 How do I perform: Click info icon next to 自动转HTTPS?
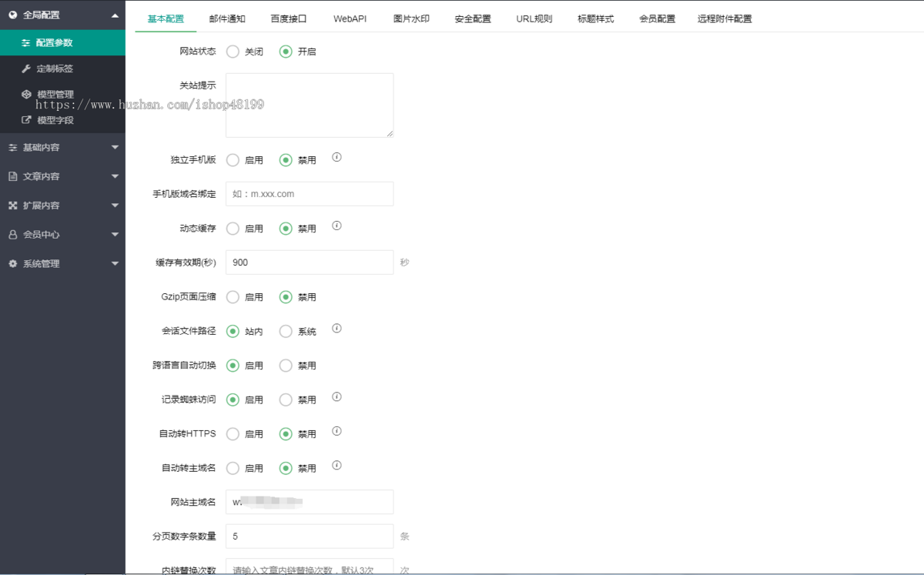336,431
